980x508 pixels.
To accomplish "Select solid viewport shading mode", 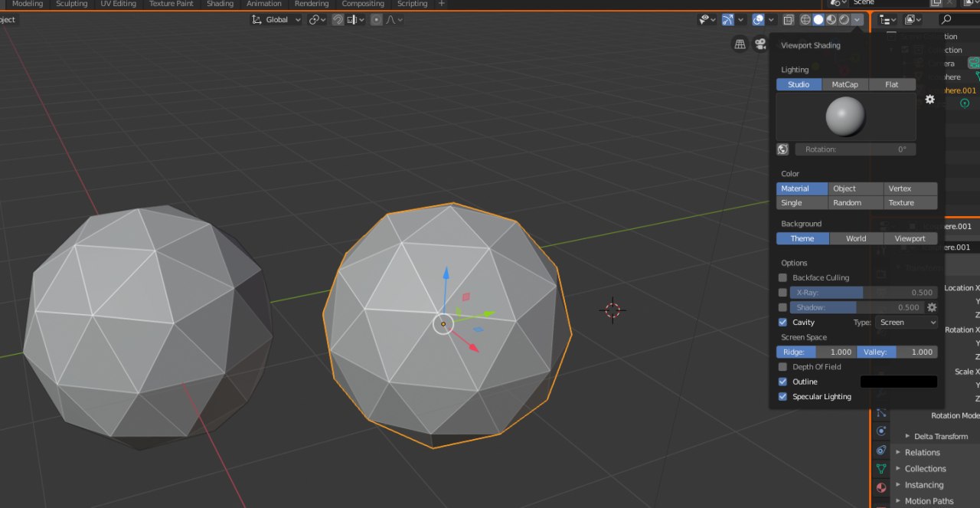I will point(818,20).
